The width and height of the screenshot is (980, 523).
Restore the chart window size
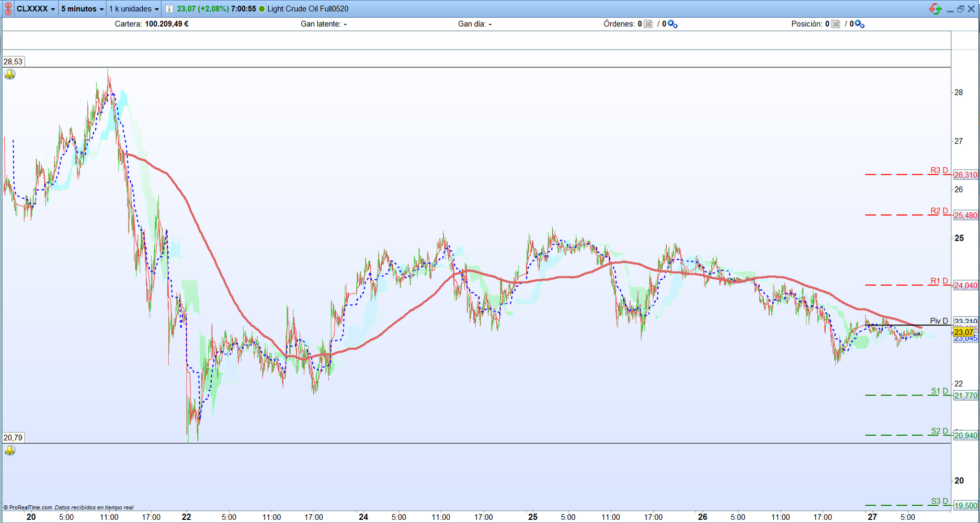pyautogui.click(x=961, y=9)
